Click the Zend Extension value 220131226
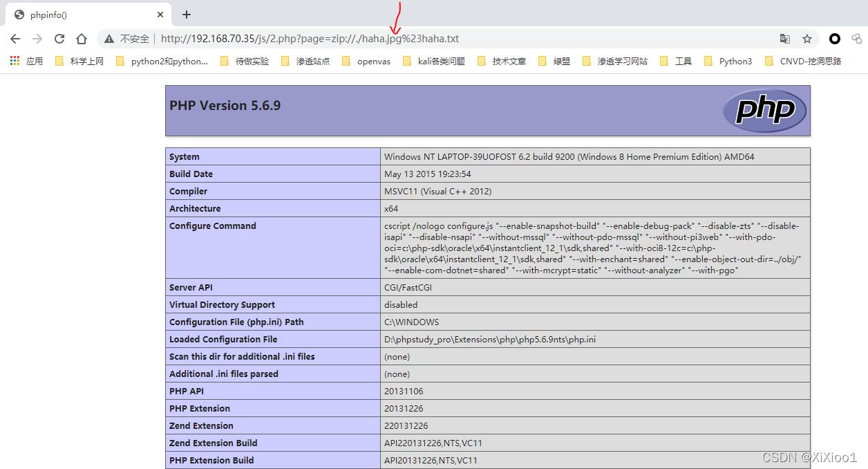 pos(406,426)
